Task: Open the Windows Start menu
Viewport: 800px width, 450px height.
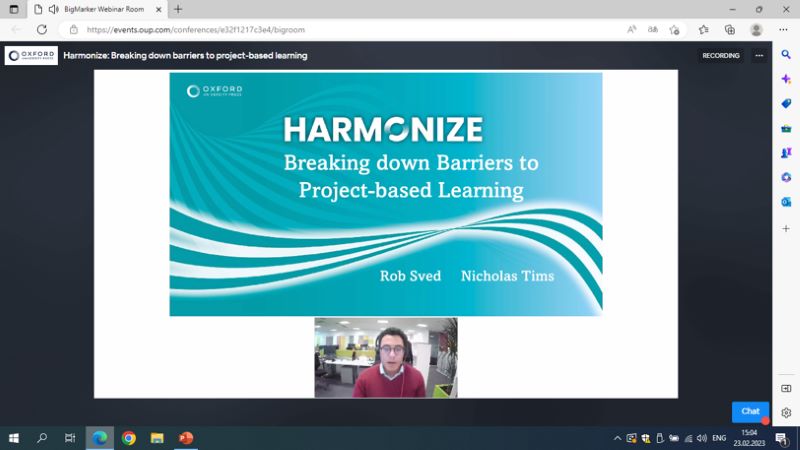Action: (x=14, y=438)
